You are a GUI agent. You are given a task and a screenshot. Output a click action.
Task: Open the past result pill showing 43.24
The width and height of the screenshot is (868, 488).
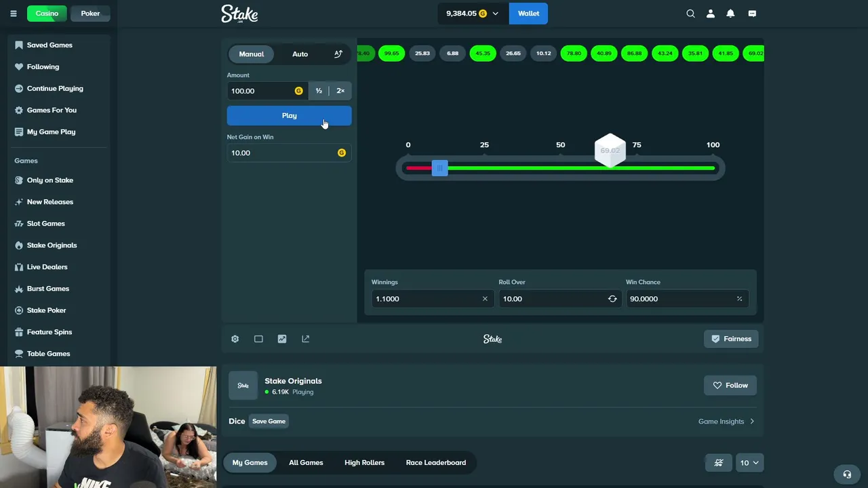(x=665, y=54)
